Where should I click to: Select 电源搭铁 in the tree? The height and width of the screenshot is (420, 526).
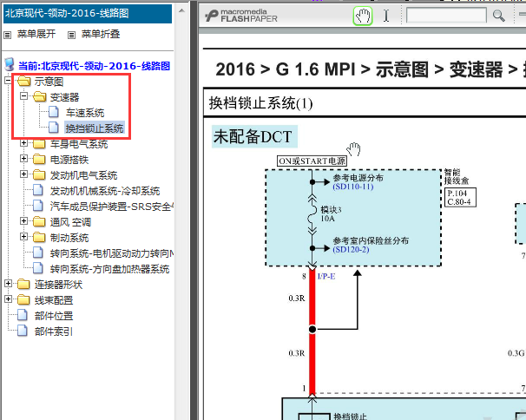[69, 160]
